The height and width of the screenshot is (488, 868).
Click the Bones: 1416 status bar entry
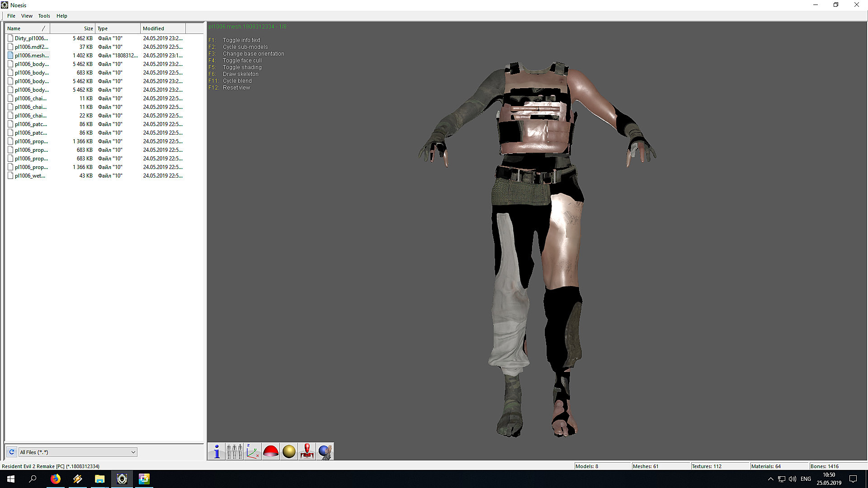[x=837, y=466]
